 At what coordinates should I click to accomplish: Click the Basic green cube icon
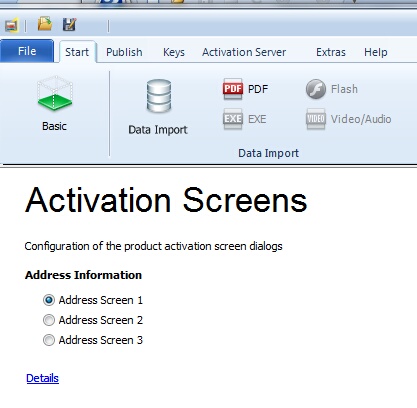(55, 93)
